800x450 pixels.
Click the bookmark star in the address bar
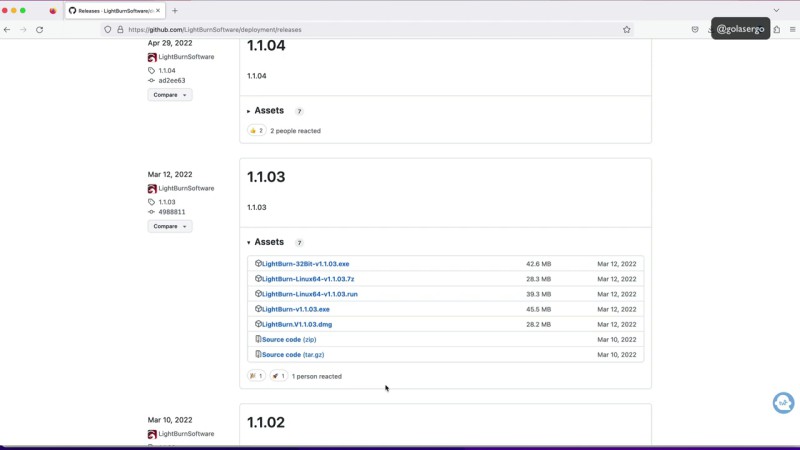627,30
